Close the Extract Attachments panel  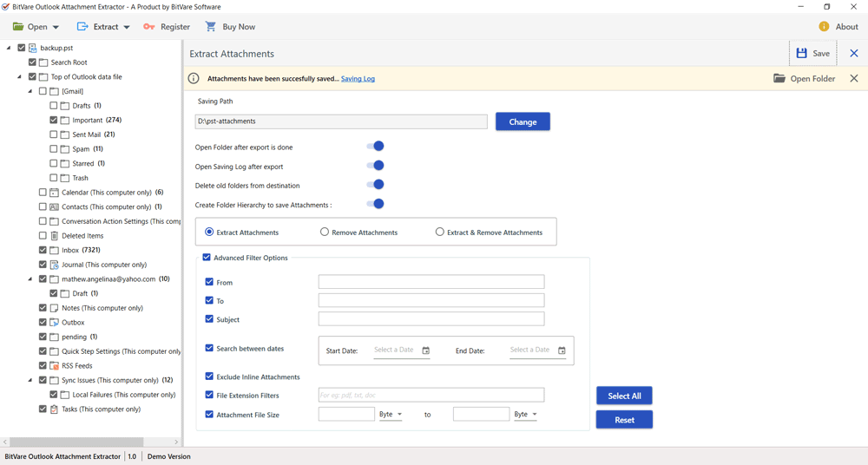(854, 53)
